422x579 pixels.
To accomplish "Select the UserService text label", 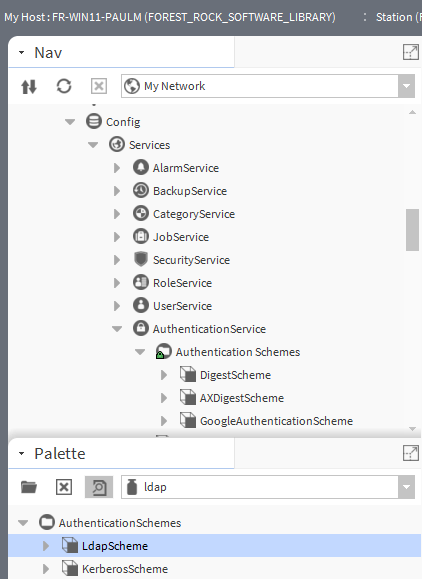I will tap(182, 306).
